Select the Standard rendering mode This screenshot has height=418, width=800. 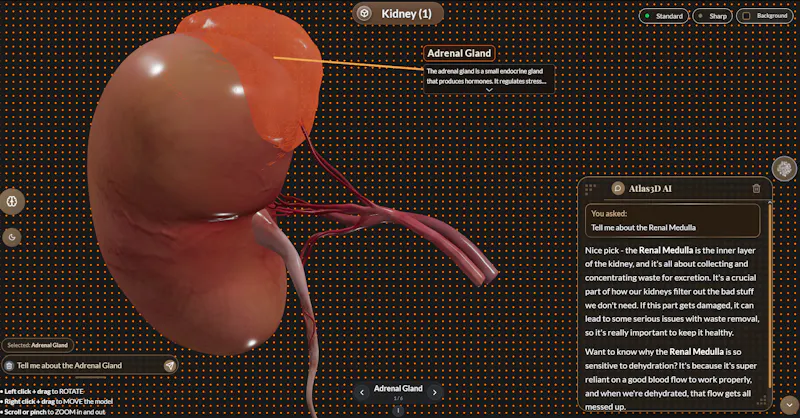(x=664, y=16)
